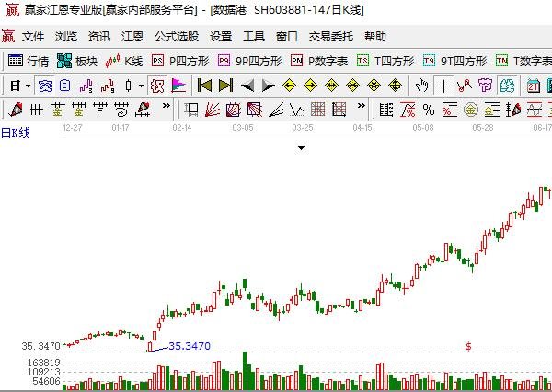Open the 公式选股 menu
This screenshot has width=552, height=392.
point(177,36)
